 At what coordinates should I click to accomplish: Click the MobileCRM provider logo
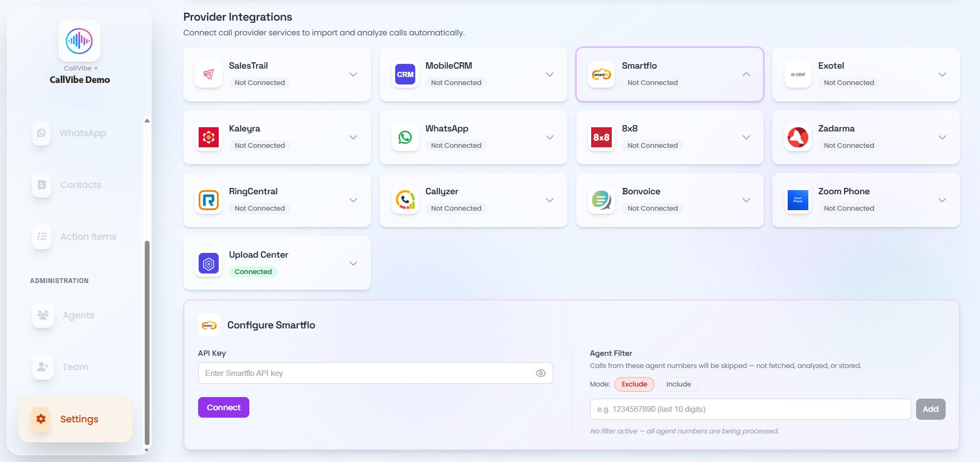point(405,74)
